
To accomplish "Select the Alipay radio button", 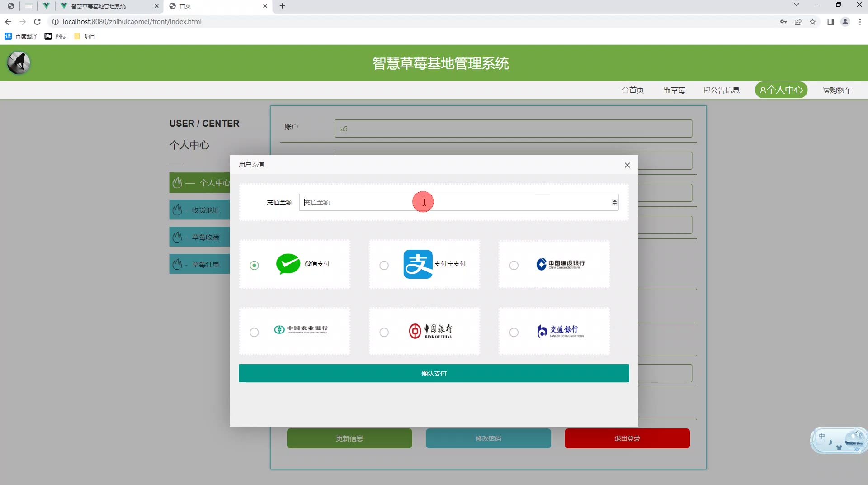I will [x=384, y=265].
